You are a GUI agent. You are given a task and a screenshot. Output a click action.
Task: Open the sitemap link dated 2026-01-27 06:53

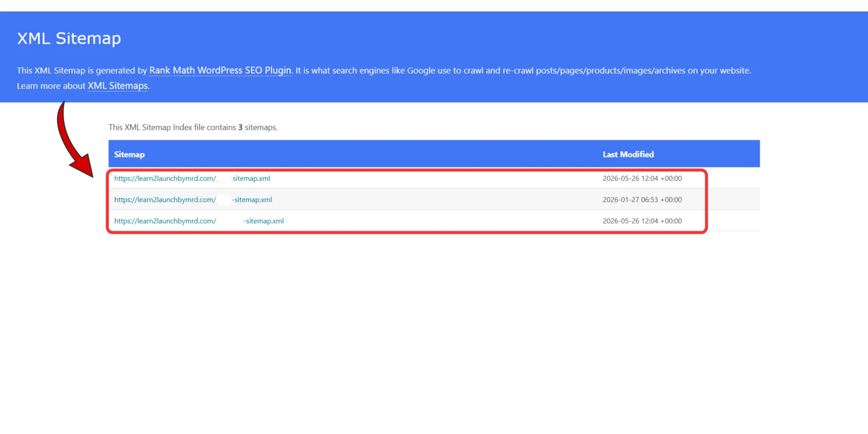(x=193, y=200)
